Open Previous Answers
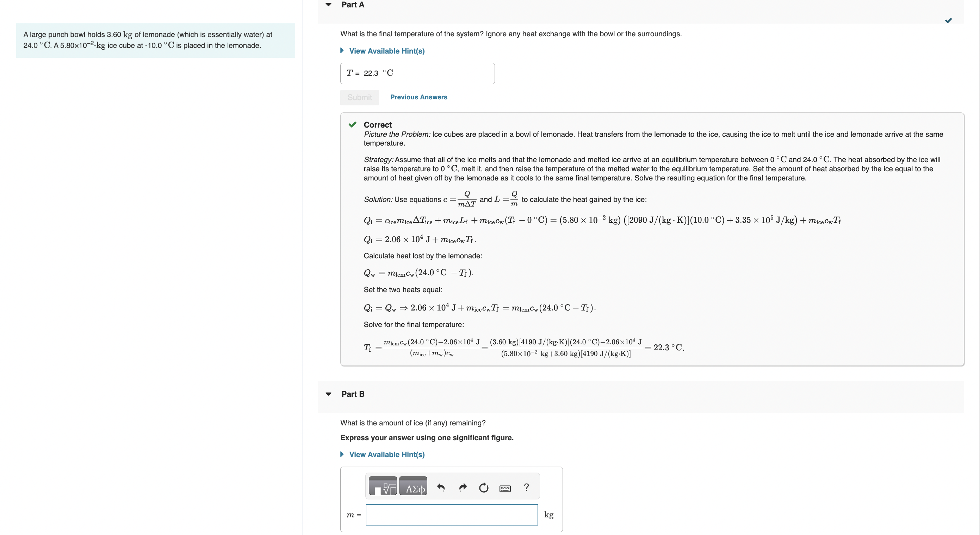Screen dimensions: 980x535 tap(418, 97)
